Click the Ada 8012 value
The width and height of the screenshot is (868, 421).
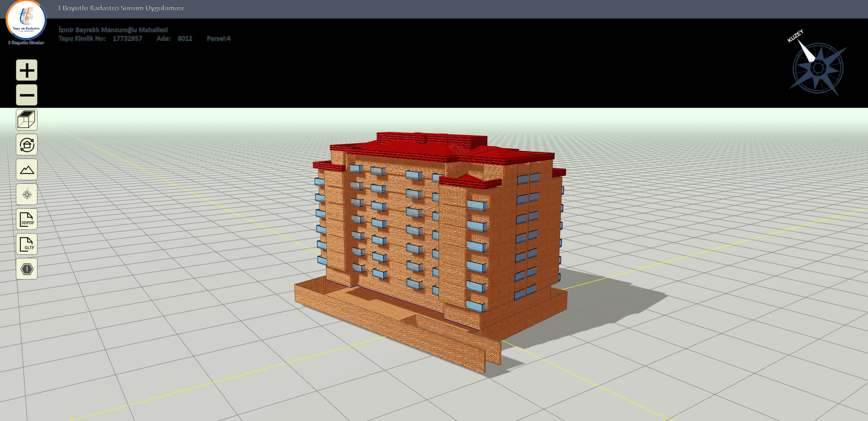(185, 38)
